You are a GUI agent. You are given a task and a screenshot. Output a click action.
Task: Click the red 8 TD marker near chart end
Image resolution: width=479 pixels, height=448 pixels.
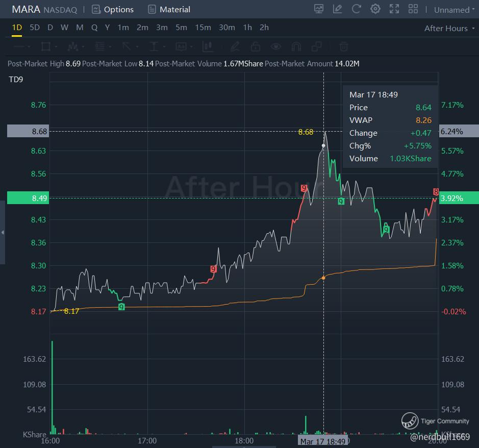coord(436,192)
